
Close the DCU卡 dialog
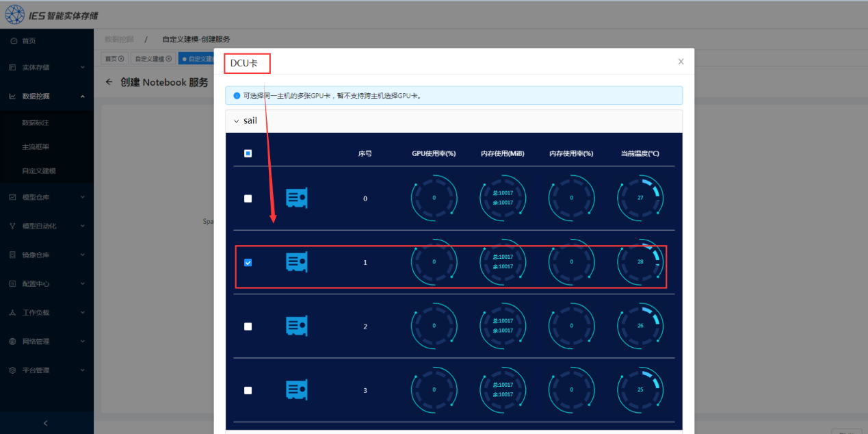pos(681,62)
